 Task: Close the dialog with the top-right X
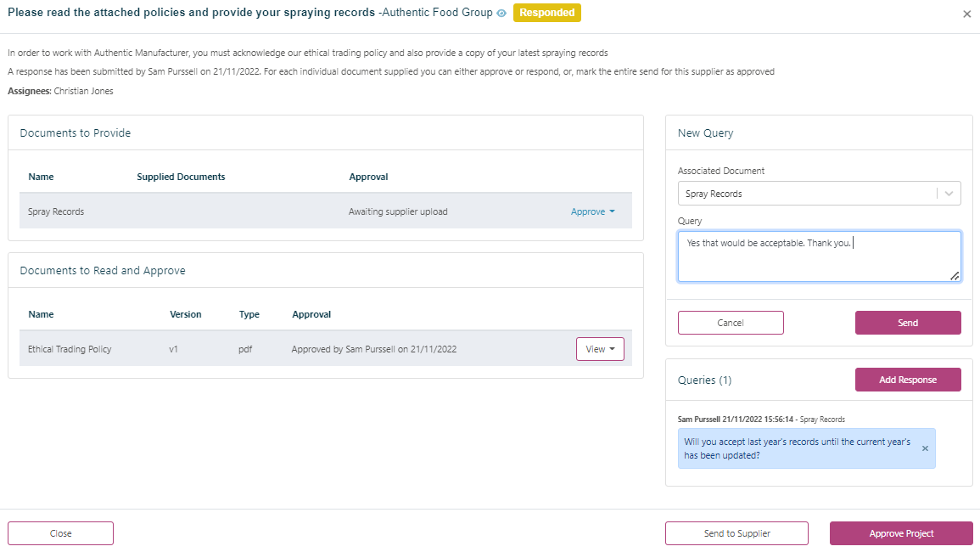[x=966, y=14]
